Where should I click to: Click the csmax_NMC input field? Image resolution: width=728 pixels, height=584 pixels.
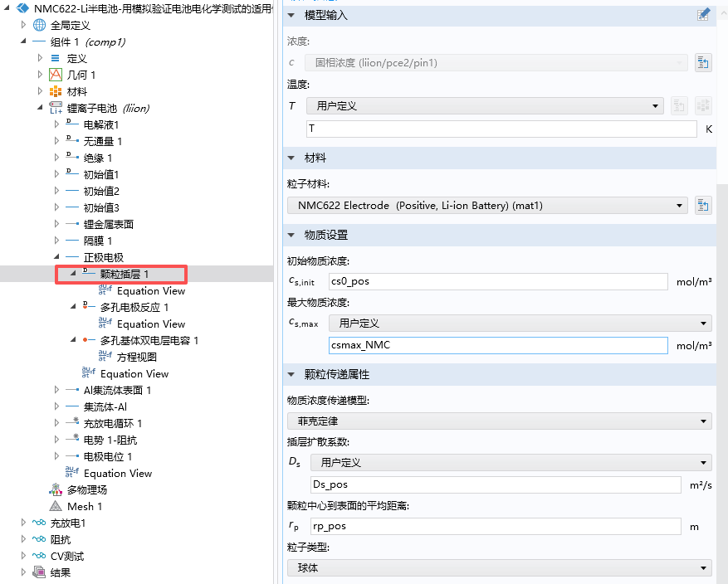498,345
